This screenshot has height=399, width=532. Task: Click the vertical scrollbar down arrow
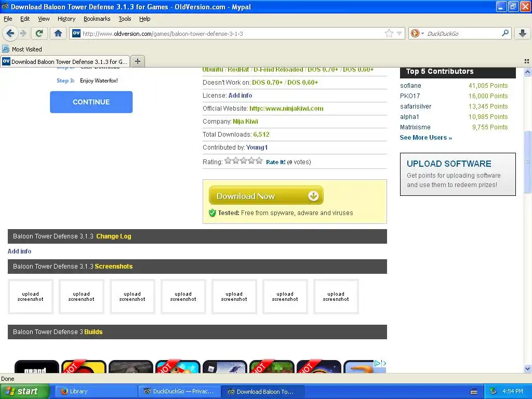point(528,368)
